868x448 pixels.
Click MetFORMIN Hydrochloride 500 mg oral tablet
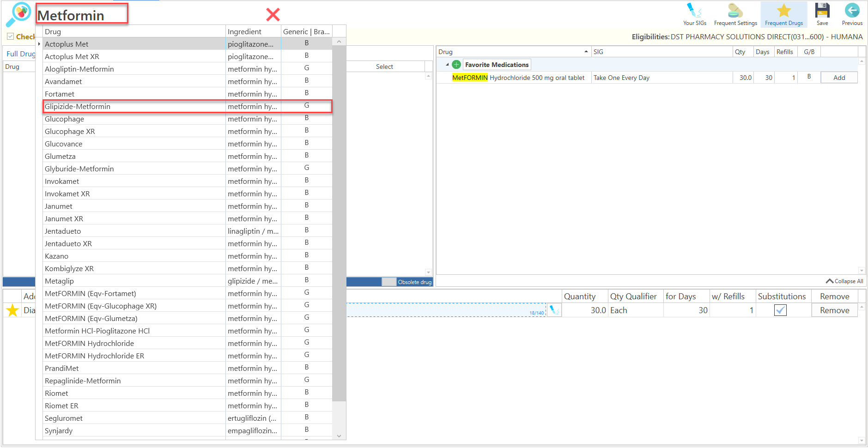tap(518, 78)
